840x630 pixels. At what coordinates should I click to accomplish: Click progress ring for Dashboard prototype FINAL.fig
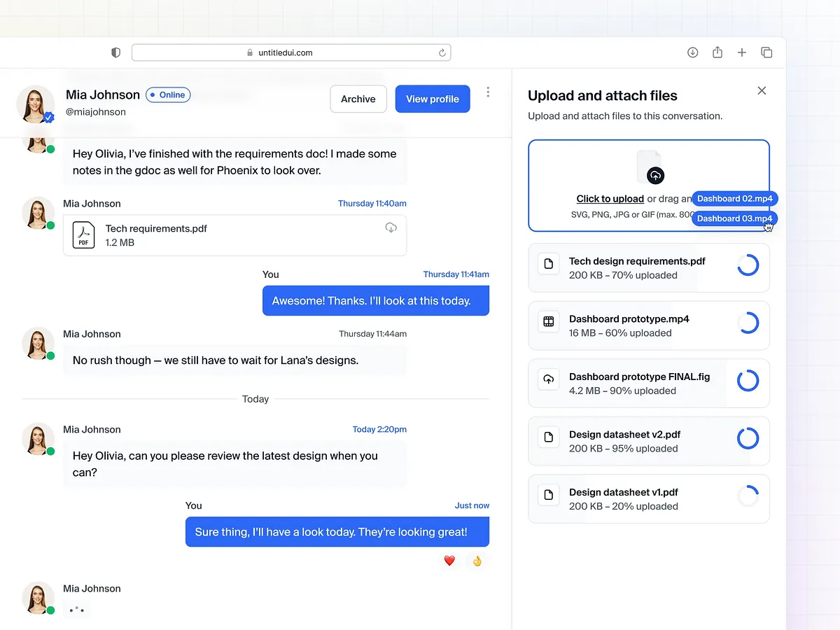(x=748, y=380)
